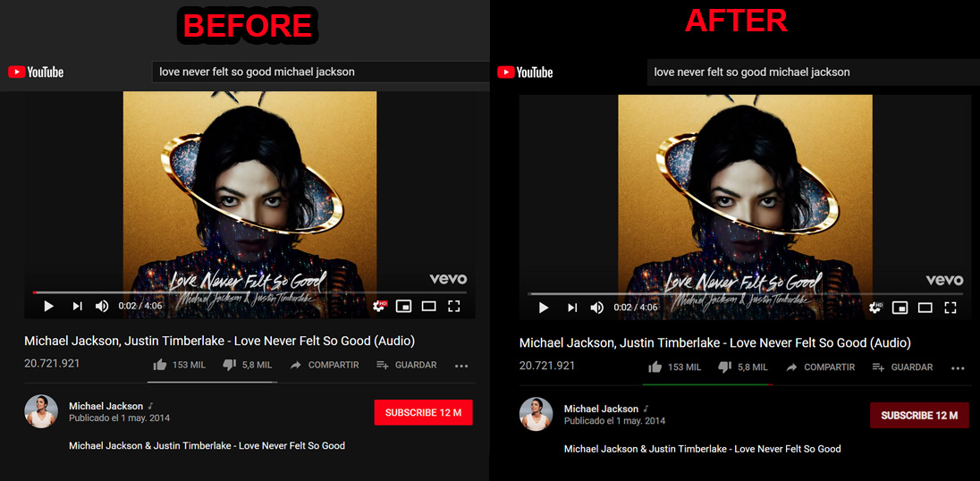Play the video in the AFTER player
Image resolution: width=980 pixels, height=481 pixels.
(543, 308)
